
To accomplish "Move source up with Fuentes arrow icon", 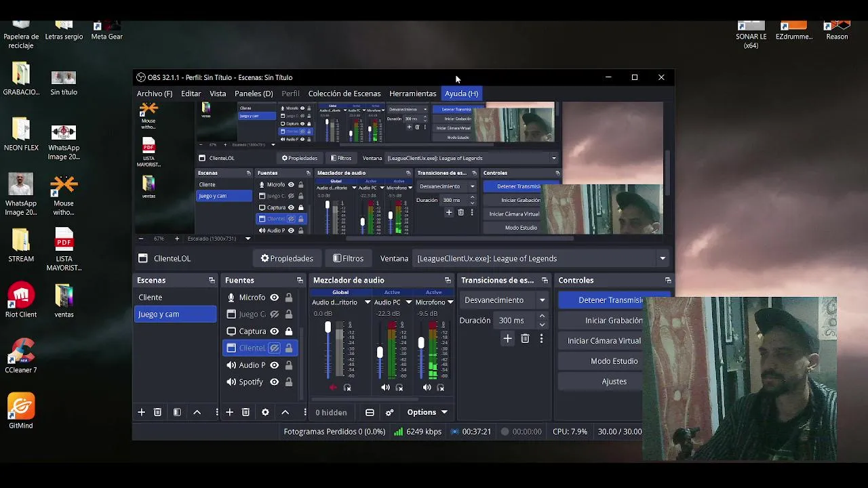I will 285,412.
